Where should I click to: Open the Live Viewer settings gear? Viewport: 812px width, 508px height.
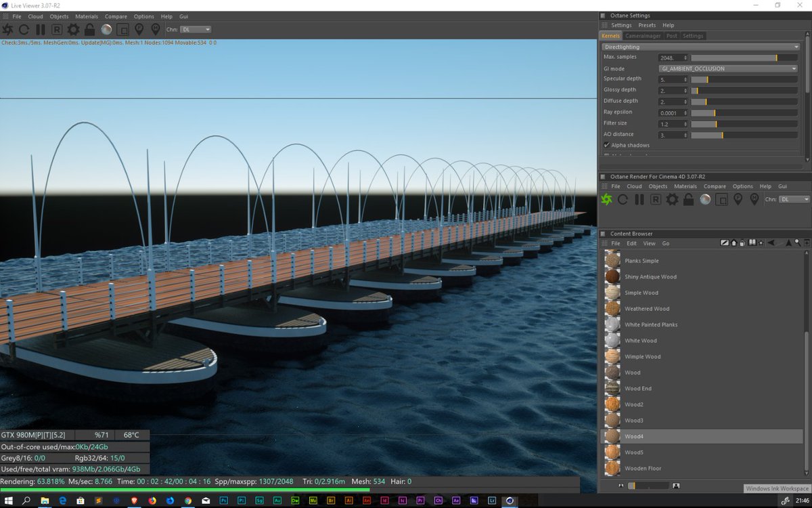[73, 29]
